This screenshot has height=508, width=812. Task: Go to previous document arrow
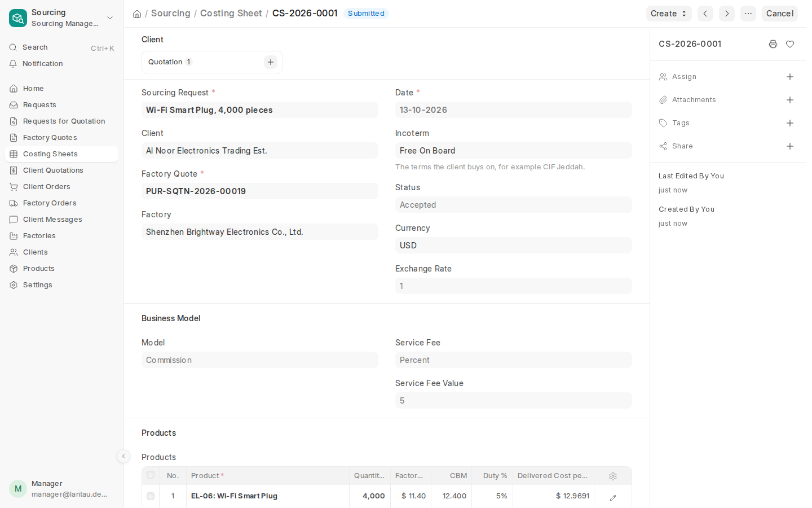[705, 14]
